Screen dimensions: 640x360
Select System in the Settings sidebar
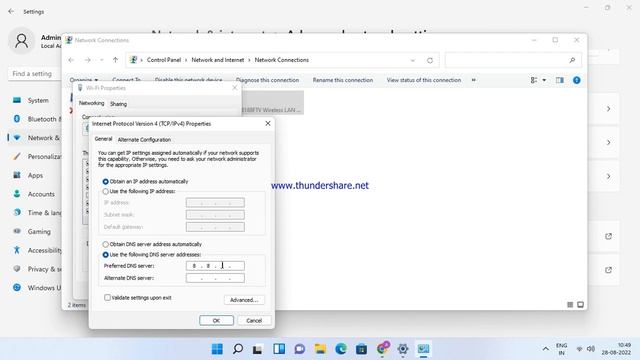click(x=38, y=100)
